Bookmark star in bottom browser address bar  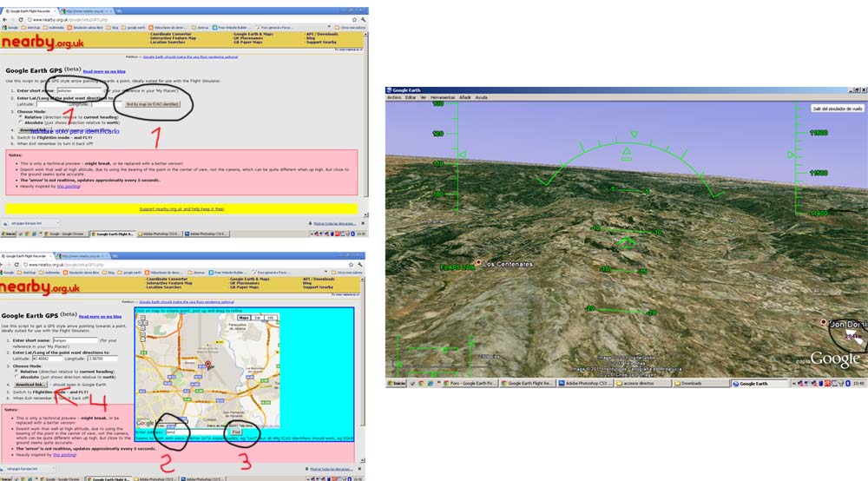coord(351,265)
